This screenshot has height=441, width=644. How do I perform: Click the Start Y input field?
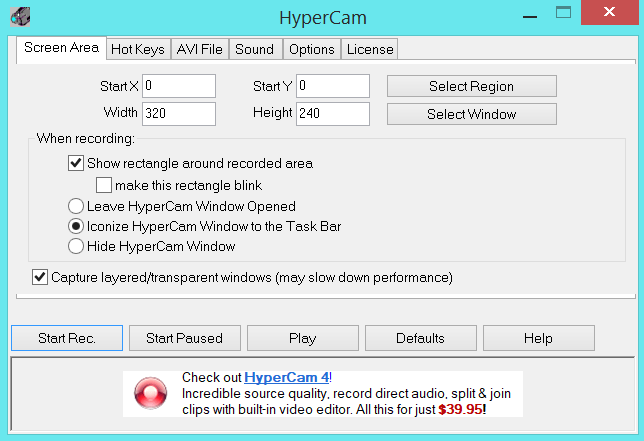tap(333, 86)
